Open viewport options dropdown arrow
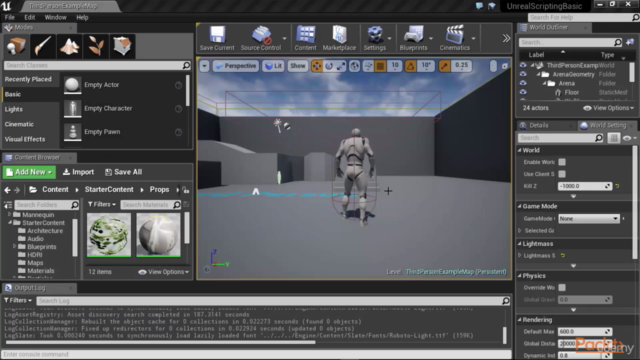This screenshot has width=640, height=360. [x=204, y=66]
